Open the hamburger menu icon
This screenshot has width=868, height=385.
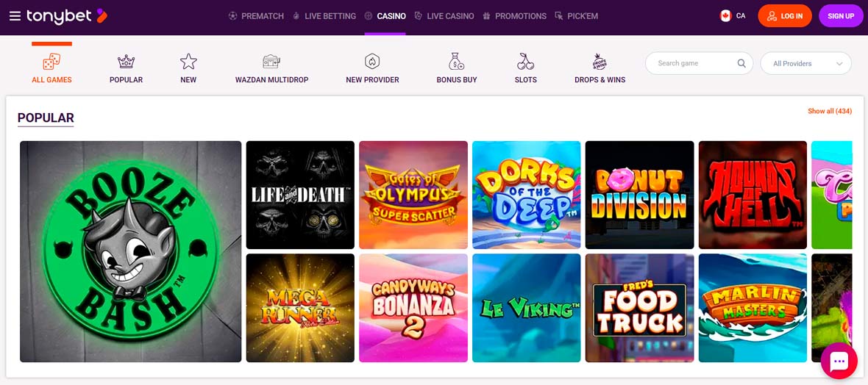point(15,16)
